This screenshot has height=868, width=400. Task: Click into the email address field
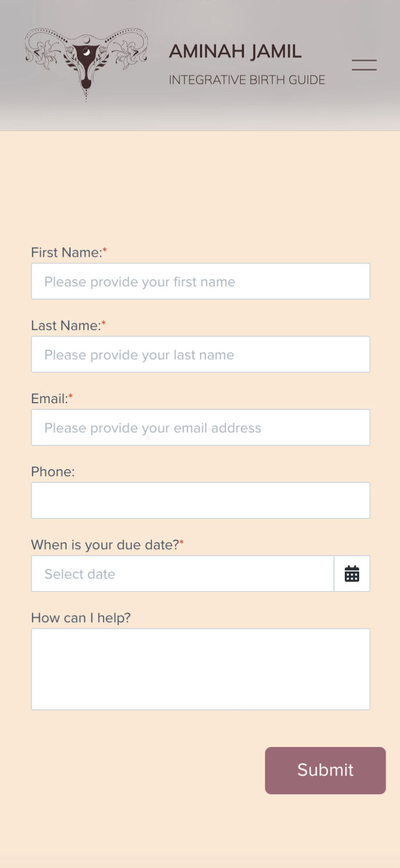click(x=201, y=428)
